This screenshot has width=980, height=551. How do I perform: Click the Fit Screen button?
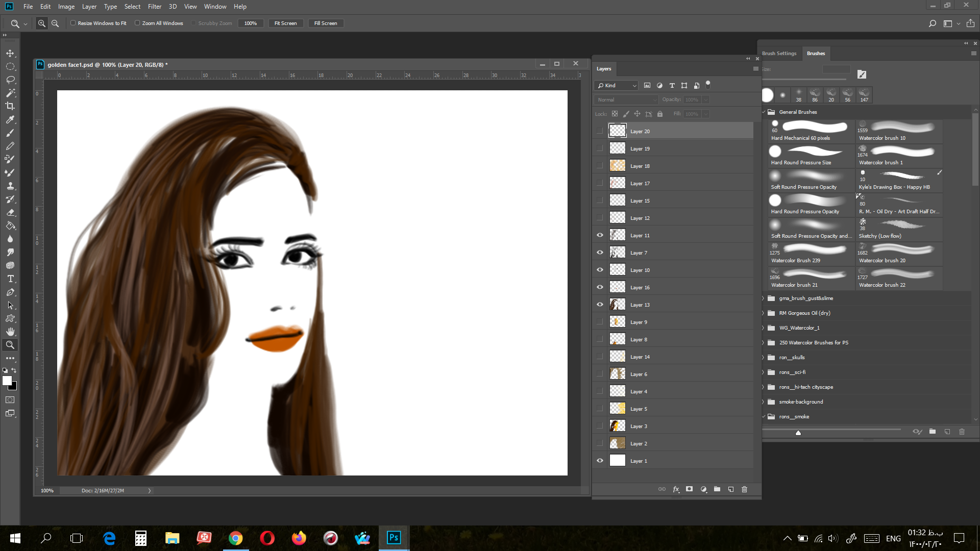[286, 23]
